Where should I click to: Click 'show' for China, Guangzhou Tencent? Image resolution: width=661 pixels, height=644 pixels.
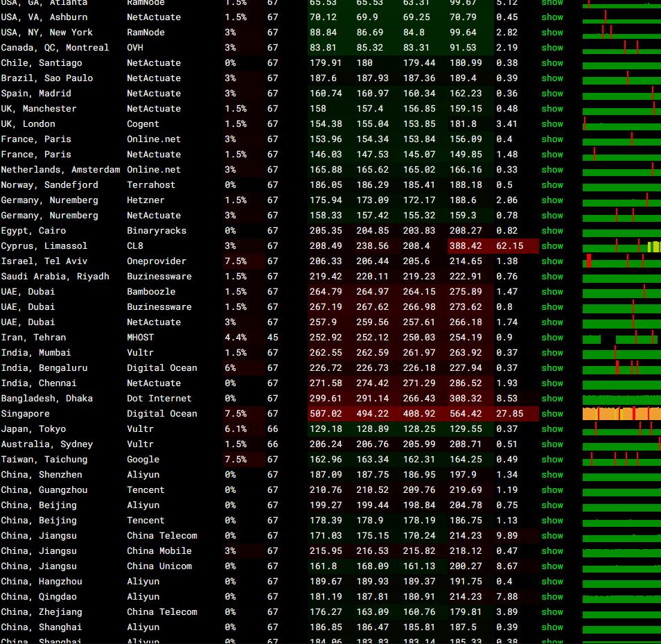pos(552,489)
